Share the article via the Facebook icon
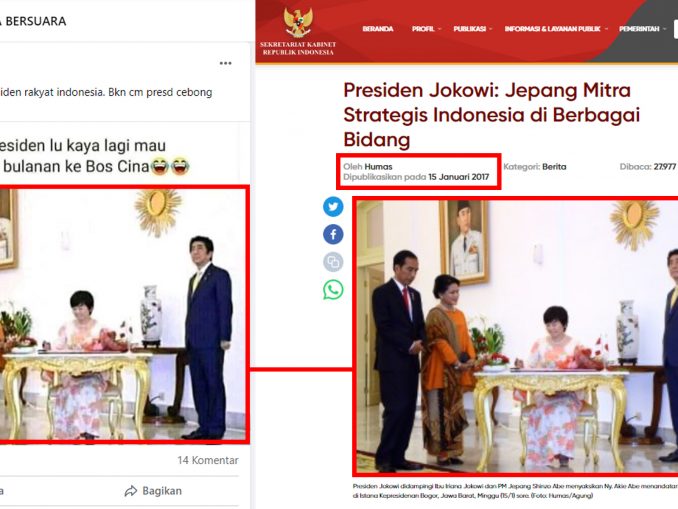The width and height of the screenshot is (678, 509). click(333, 234)
